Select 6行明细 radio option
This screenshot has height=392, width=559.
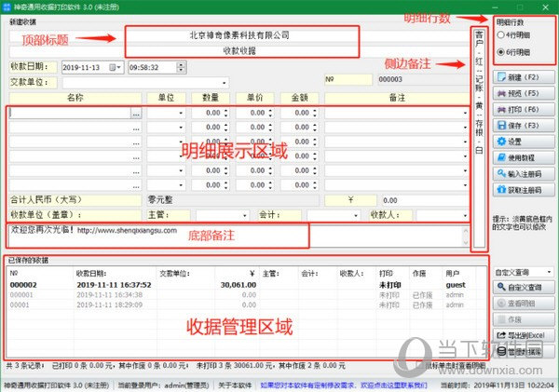tap(513, 52)
